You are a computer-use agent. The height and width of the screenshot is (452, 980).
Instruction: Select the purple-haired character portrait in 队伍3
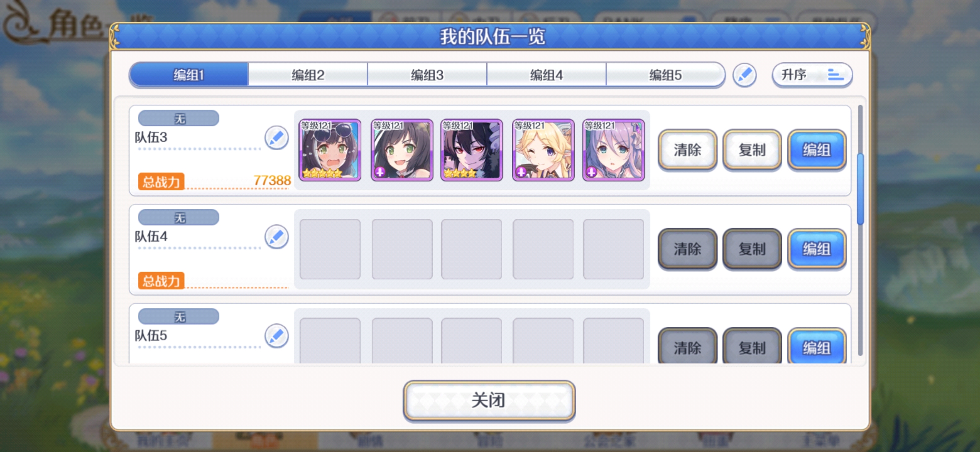pyautogui.click(x=614, y=150)
